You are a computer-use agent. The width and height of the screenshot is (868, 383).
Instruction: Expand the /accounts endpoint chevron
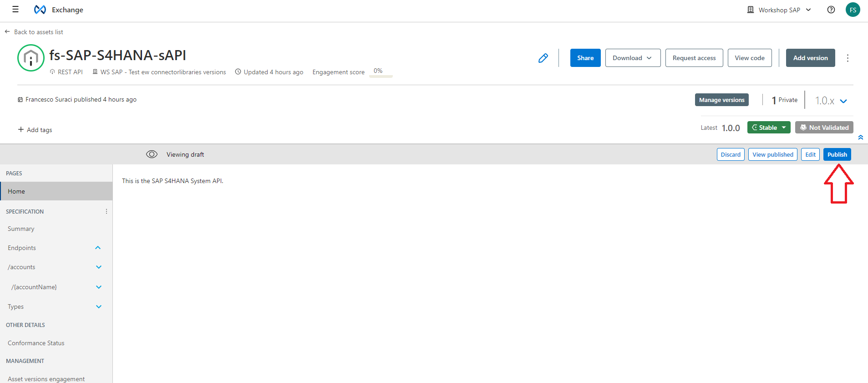[99, 267]
